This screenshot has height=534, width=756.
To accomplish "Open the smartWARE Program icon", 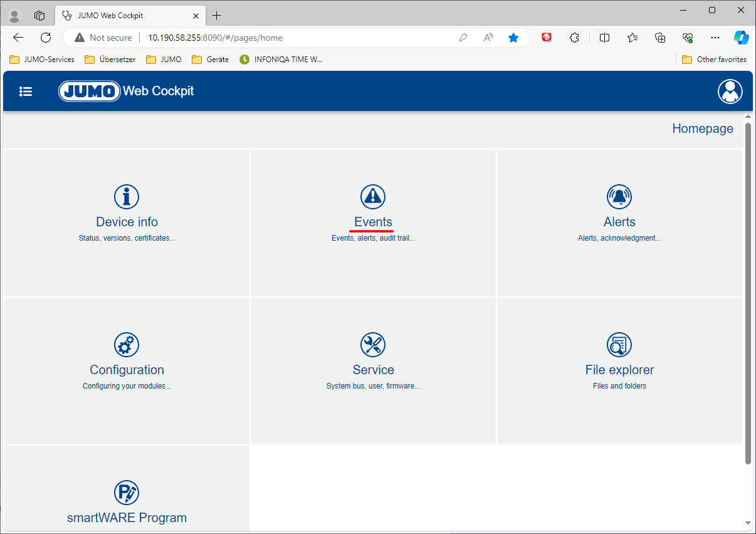I will click(127, 493).
